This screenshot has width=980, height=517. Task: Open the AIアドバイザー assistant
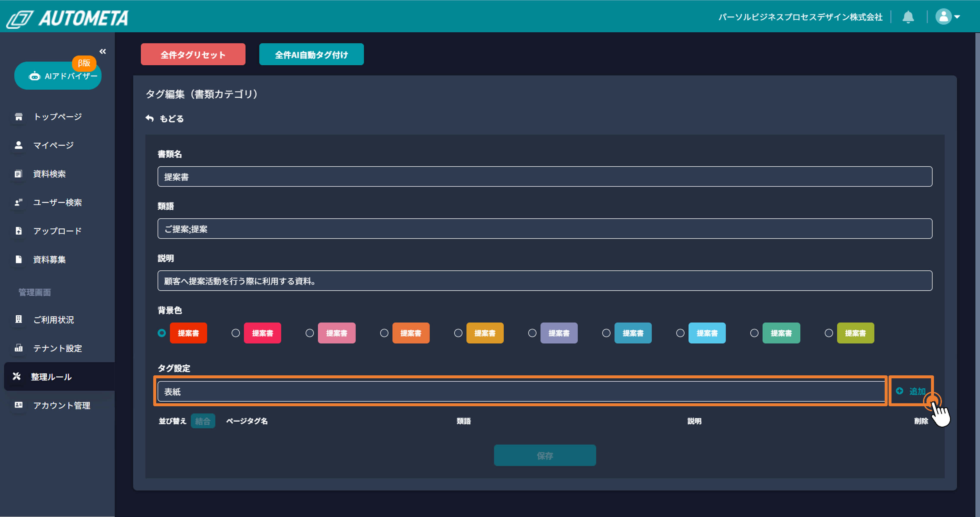coord(58,76)
